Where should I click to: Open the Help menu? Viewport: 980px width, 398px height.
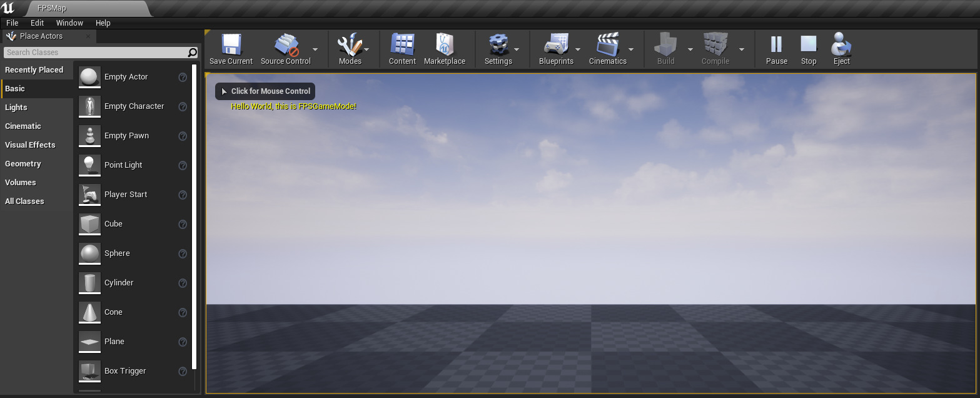pos(103,23)
